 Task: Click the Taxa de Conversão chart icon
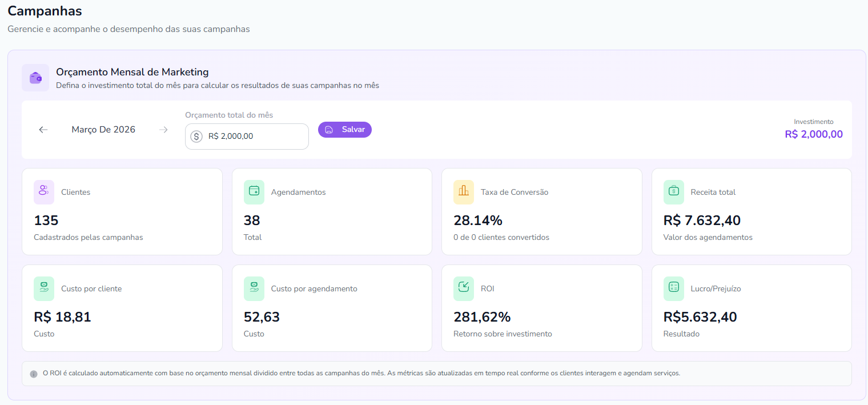(x=463, y=192)
